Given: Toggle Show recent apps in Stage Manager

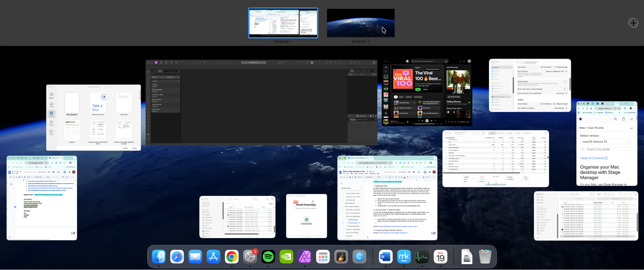Looking at the screenshot, I should click(x=565, y=89).
